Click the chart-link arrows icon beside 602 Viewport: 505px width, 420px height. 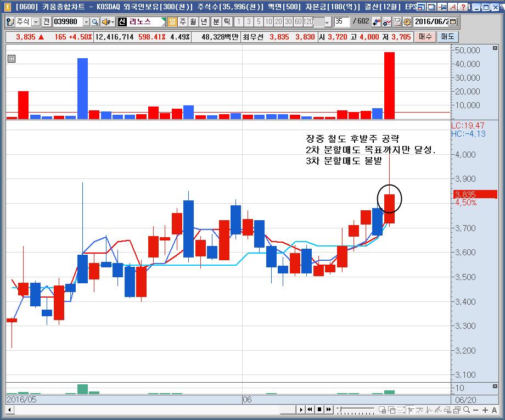(x=377, y=22)
